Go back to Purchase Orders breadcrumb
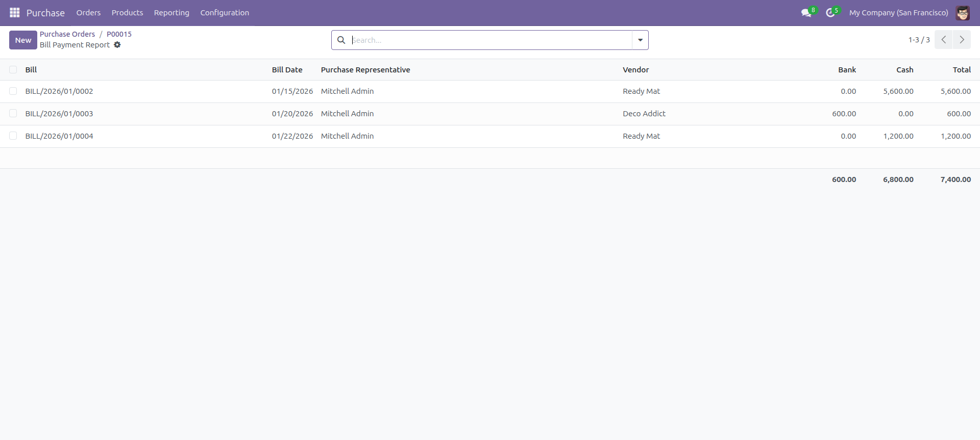 (x=67, y=34)
